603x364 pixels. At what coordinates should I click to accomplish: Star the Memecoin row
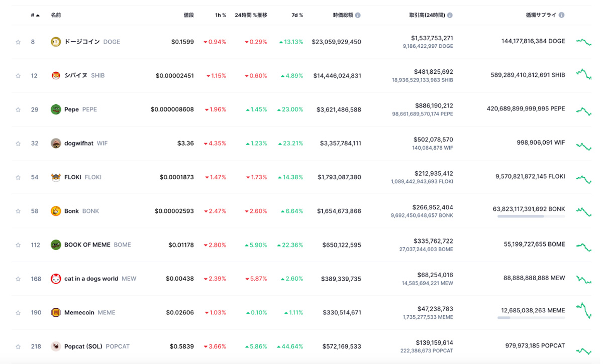tap(18, 313)
